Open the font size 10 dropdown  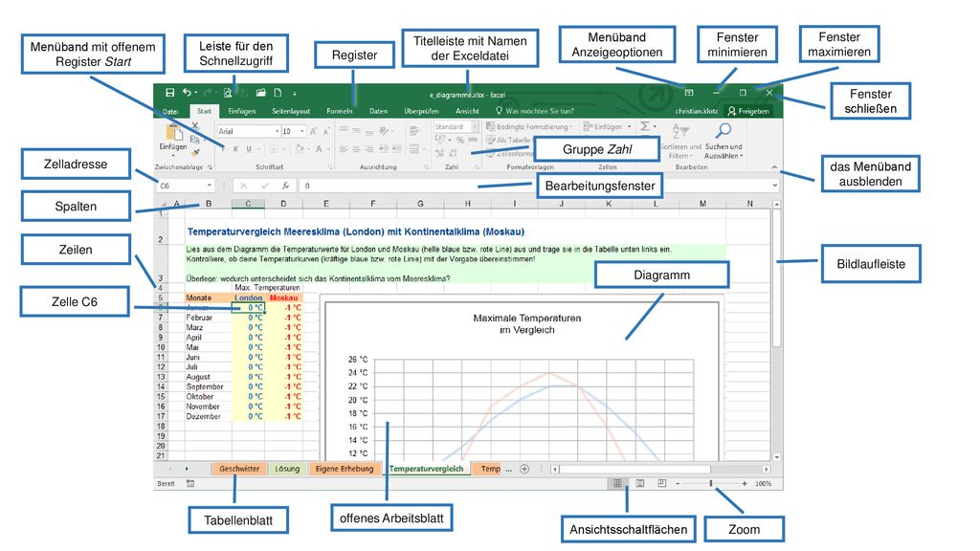click(x=301, y=131)
